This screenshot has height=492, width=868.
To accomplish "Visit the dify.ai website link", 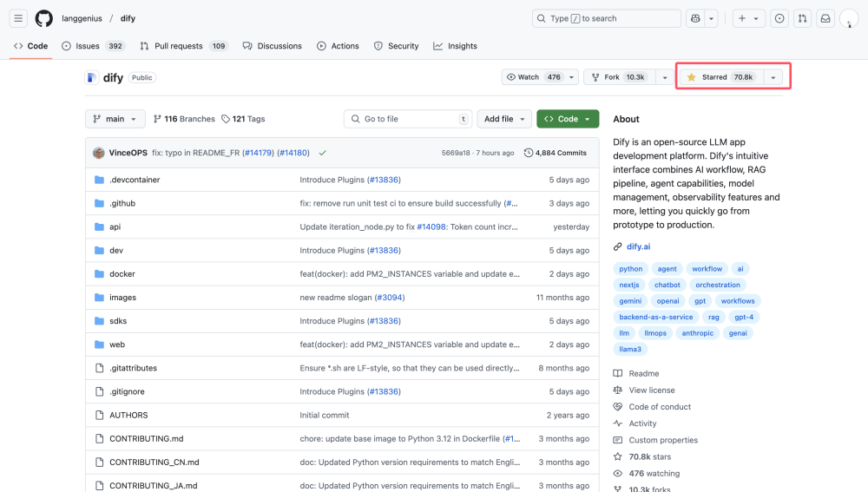I will (x=638, y=246).
